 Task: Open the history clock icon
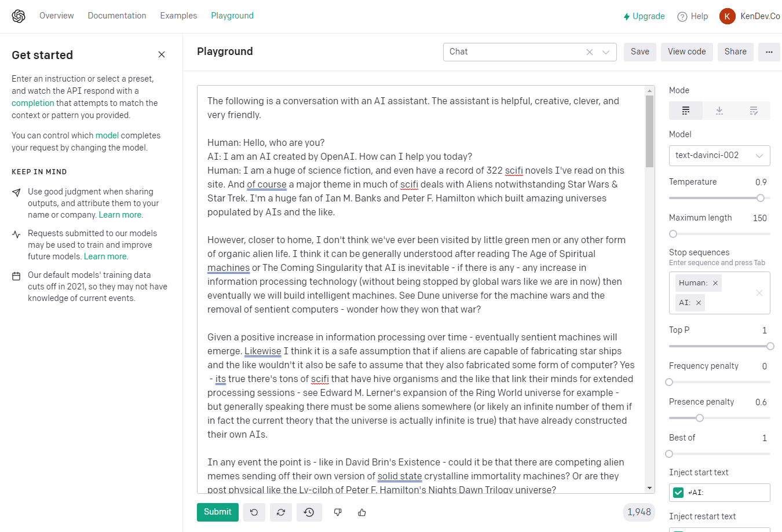(309, 512)
